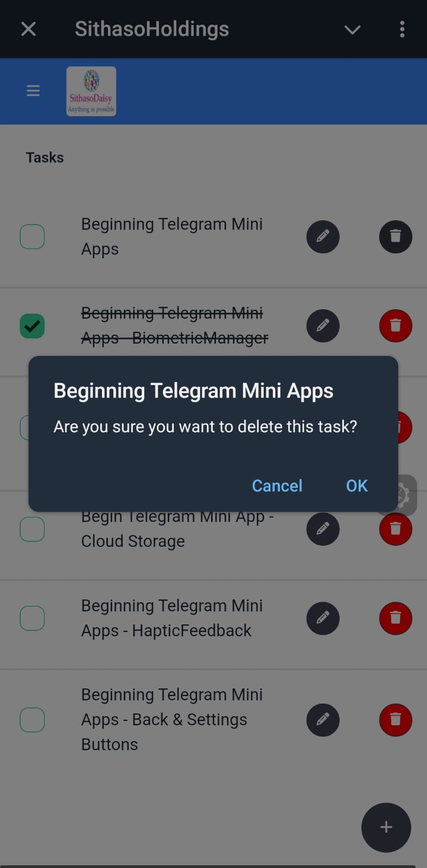This screenshot has height=868, width=427.
Task: Open the three-dot overflow menu
Action: point(402,29)
